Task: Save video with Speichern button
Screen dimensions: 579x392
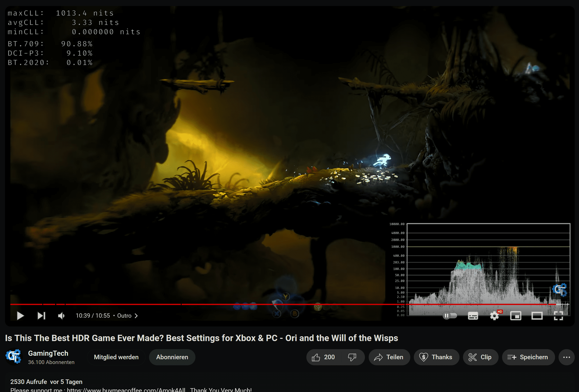Action: coord(528,357)
